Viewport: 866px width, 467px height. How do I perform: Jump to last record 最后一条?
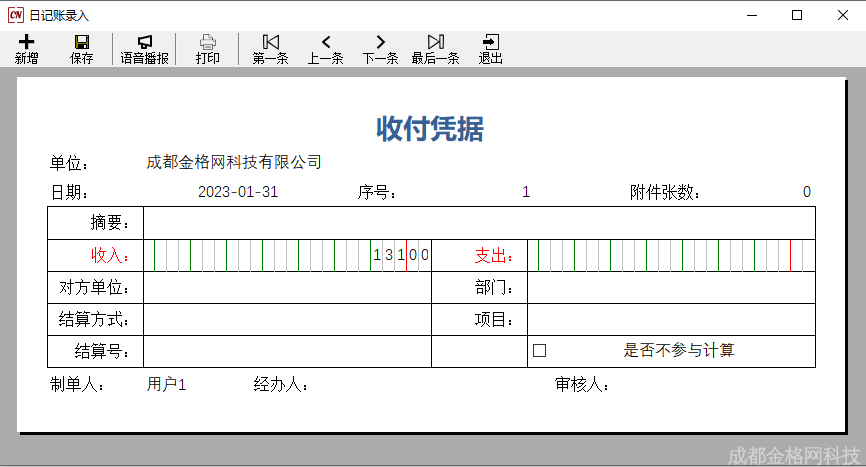coord(435,42)
